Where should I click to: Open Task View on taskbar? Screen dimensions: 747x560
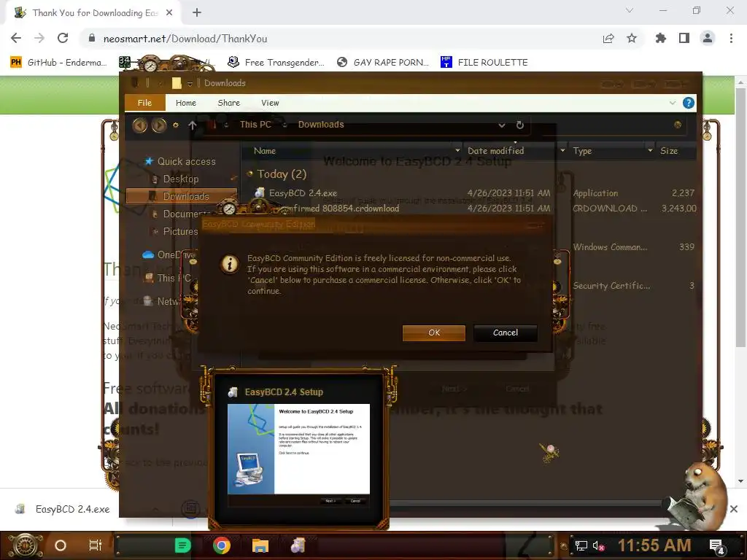coord(96,545)
